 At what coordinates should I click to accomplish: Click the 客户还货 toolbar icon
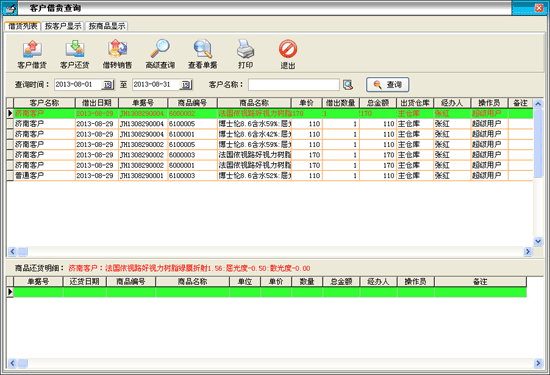pos(75,49)
